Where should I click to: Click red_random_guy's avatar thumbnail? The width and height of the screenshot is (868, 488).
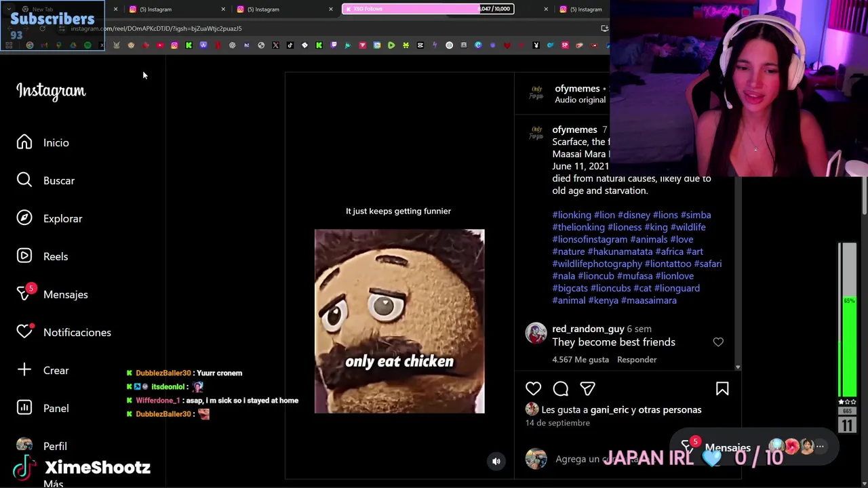[x=536, y=333]
